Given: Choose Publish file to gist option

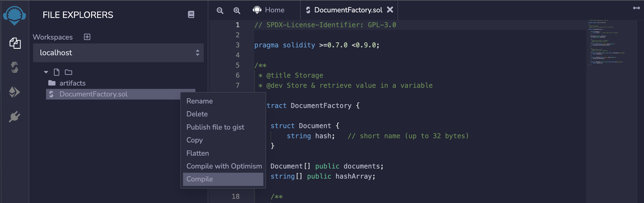Looking at the screenshot, I should (x=215, y=127).
